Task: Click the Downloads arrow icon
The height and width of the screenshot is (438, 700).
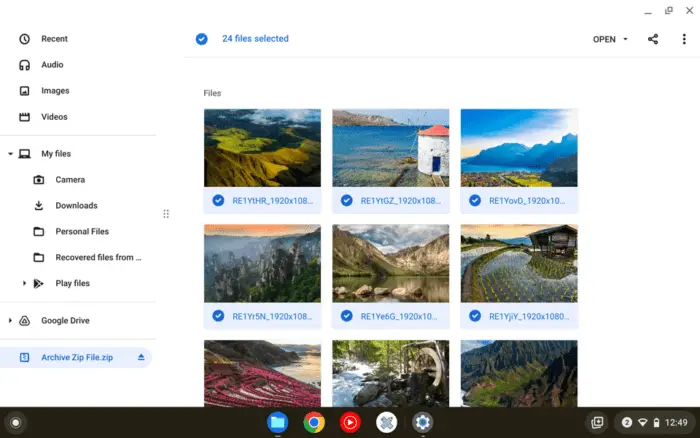Action: coord(39,206)
